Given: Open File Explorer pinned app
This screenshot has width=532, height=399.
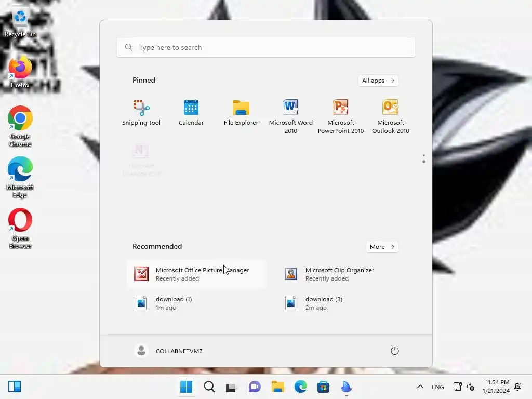Looking at the screenshot, I should coord(241,113).
